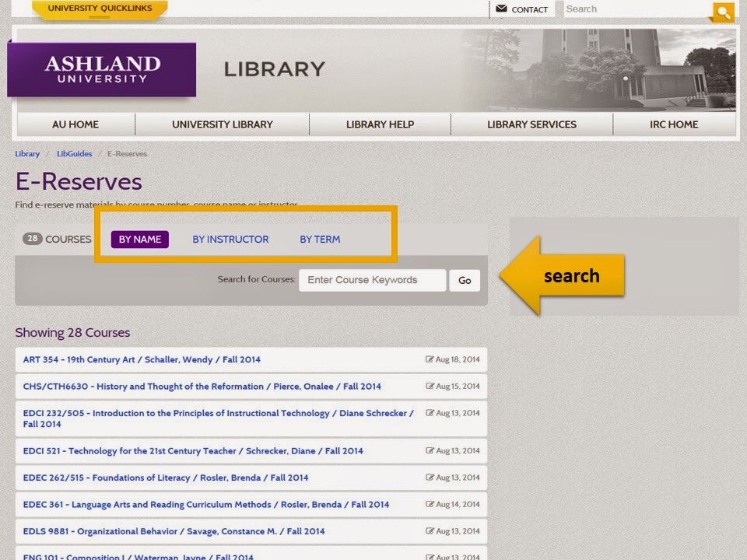Click the Contact link
This screenshot has height=560, width=747.
click(x=529, y=9)
